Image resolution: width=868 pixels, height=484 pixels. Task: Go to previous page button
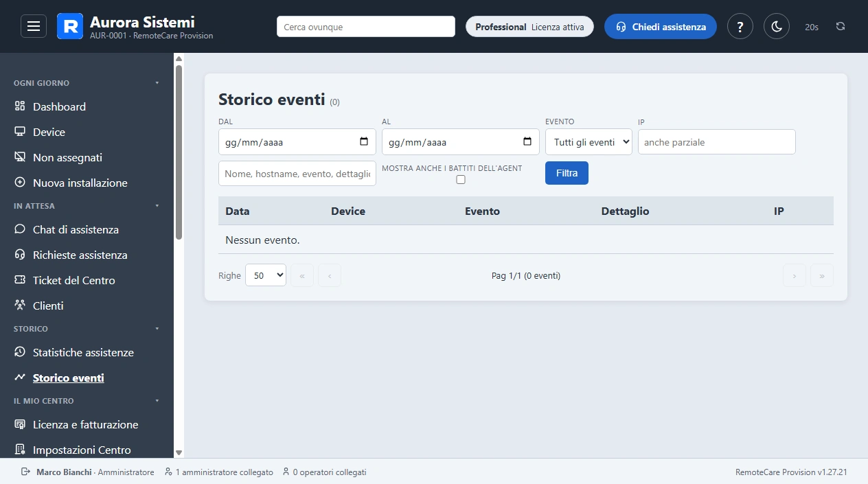(x=330, y=275)
